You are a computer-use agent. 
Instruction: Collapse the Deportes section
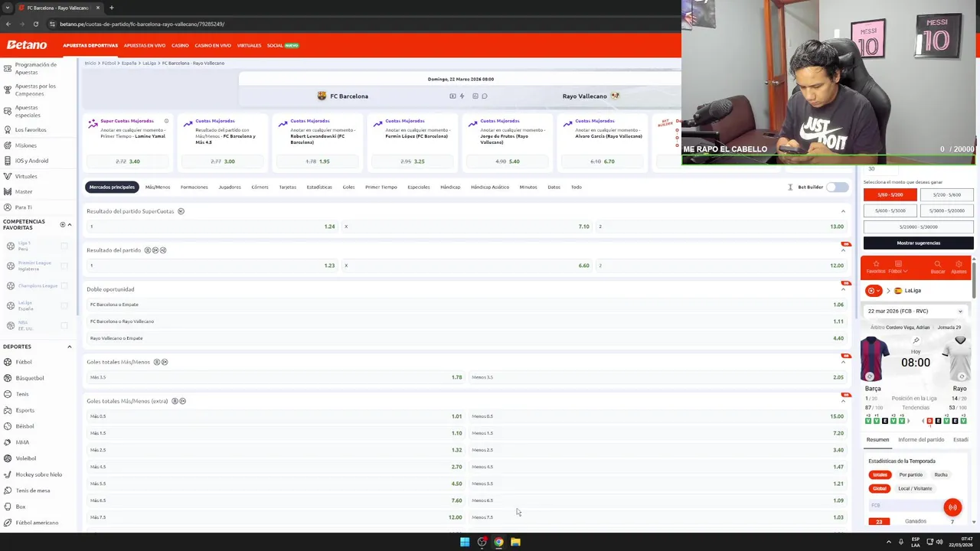69,347
